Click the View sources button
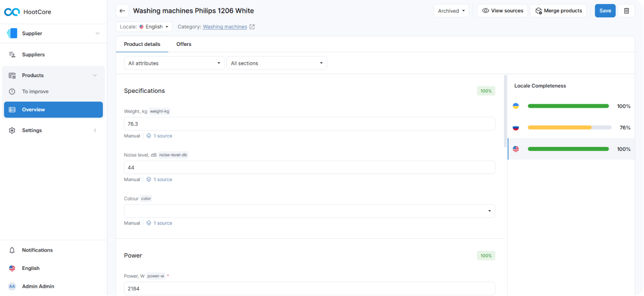The image size is (644, 296). pos(503,11)
